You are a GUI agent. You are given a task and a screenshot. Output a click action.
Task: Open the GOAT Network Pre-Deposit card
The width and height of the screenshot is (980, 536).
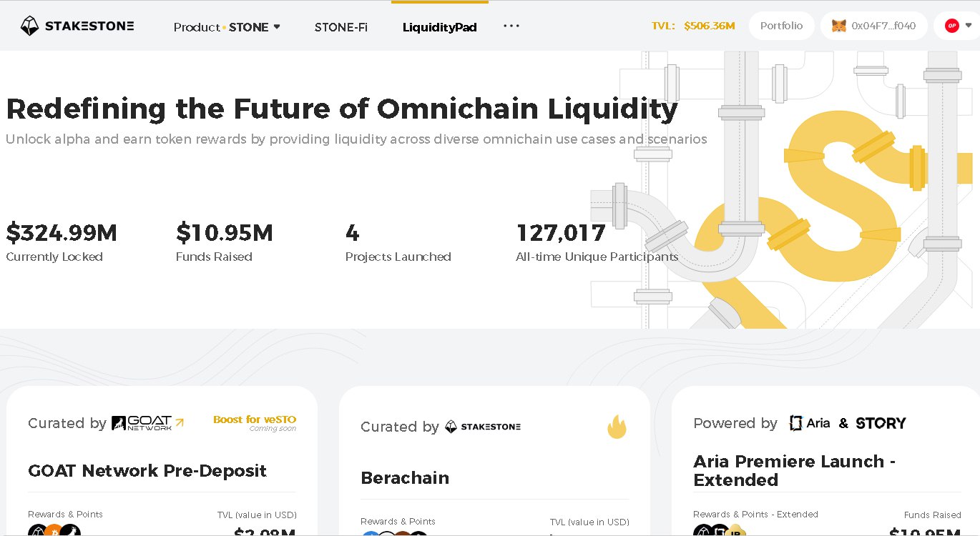(x=147, y=471)
